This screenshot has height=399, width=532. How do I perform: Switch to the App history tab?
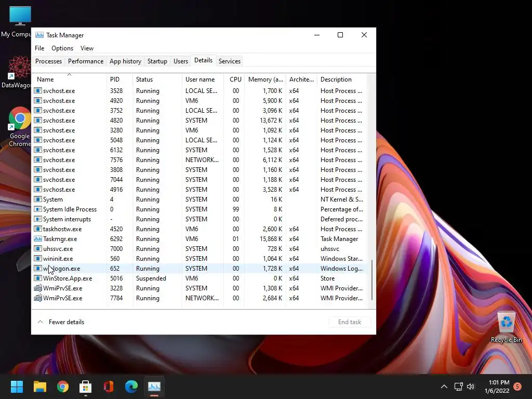click(x=125, y=61)
